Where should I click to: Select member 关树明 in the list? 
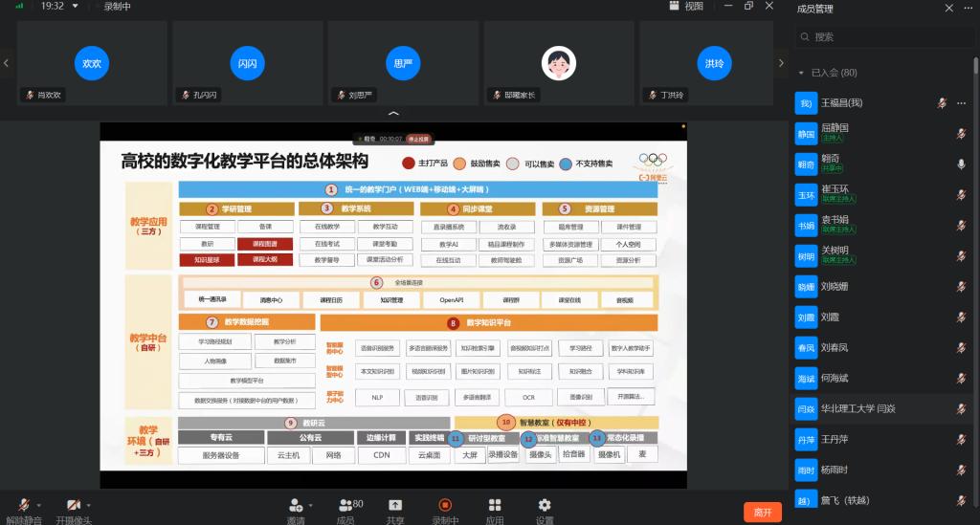pyautogui.click(x=881, y=256)
